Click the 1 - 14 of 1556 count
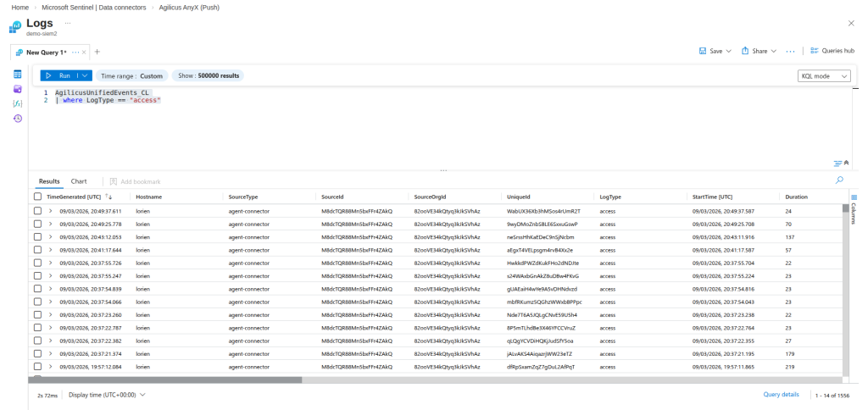This screenshot has height=410, width=868. [x=832, y=396]
